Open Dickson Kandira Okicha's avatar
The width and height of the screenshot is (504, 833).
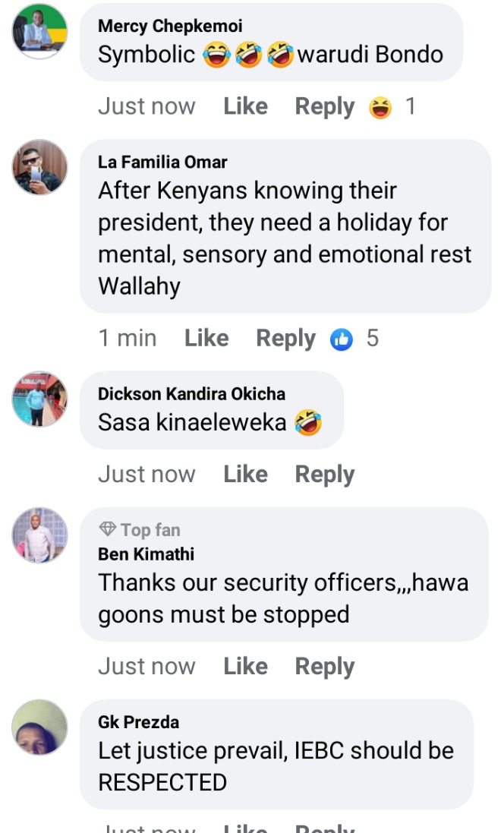[39, 399]
